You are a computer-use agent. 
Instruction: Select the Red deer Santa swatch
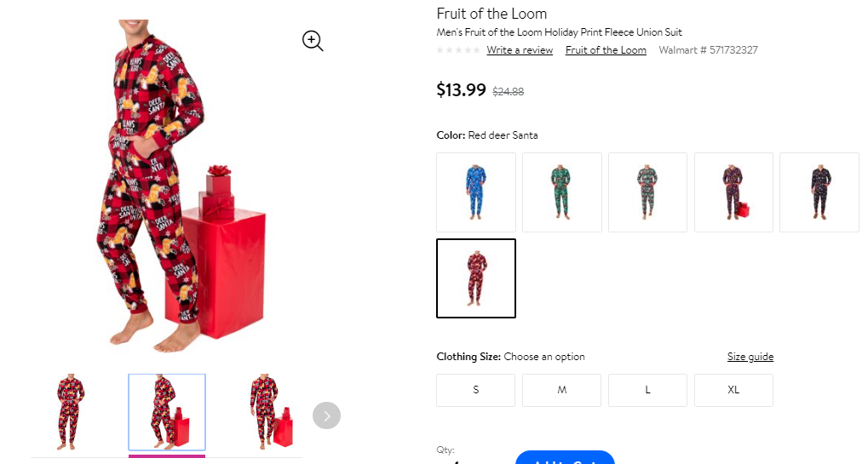click(476, 278)
